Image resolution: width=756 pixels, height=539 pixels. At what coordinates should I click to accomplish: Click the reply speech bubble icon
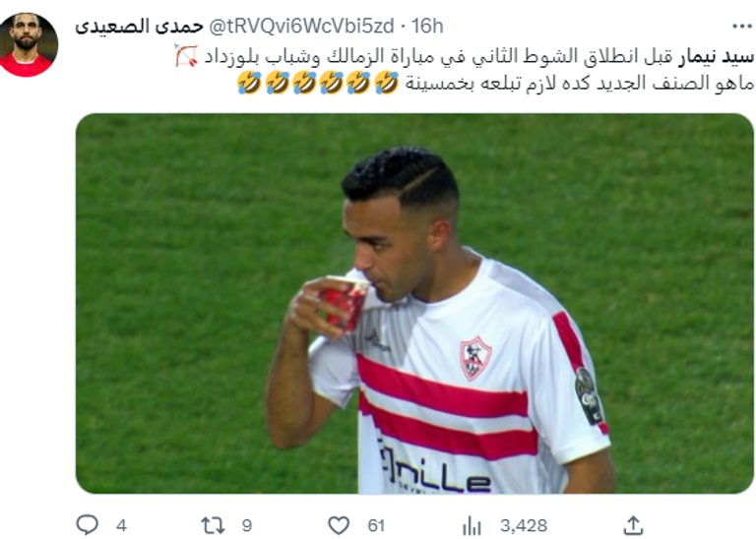[x=88, y=524]
